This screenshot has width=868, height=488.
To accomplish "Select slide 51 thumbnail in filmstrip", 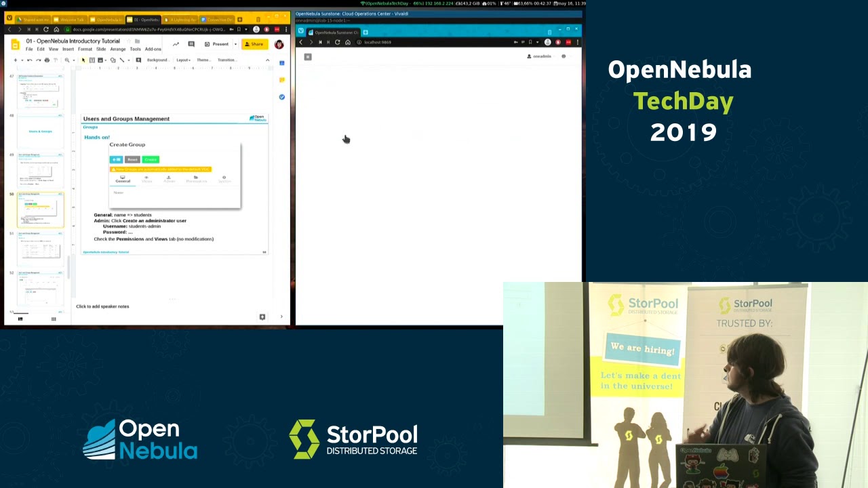I will [41, 249].
